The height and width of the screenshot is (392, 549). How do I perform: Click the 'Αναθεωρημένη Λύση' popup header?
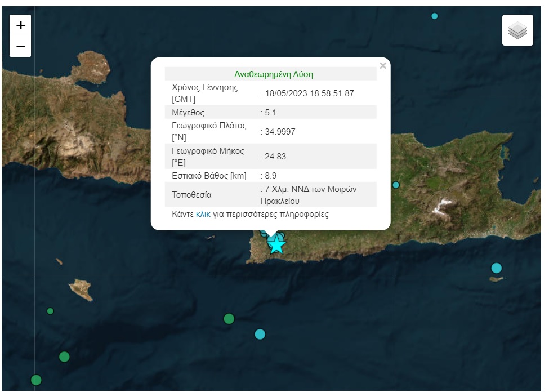coord(273,74)
